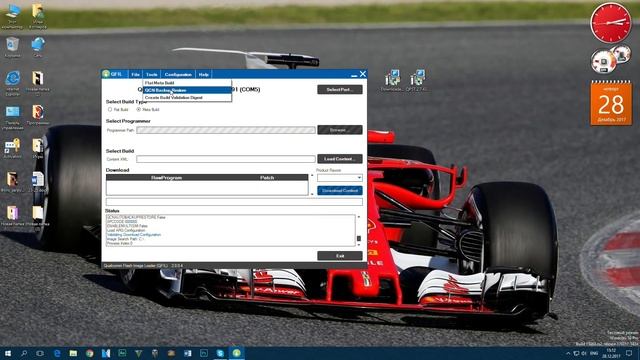Click the Download Content button
Viewport: 640px width, 360px height.
click(340, 191)
